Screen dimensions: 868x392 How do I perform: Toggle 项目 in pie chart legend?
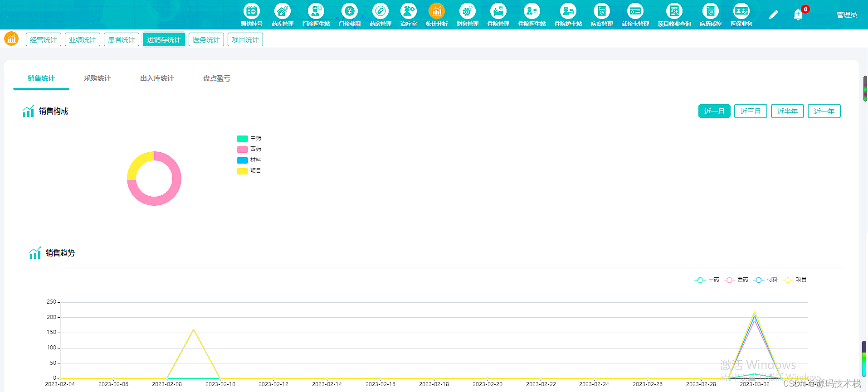[x=249, y=171]
